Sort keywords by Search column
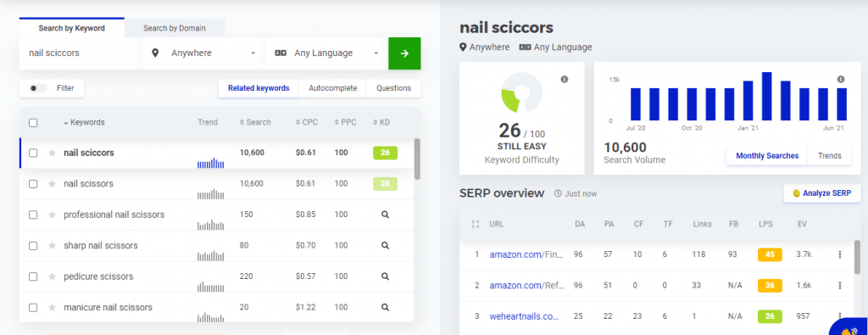The width and height of the screenshot is (868, 335). 255,122
